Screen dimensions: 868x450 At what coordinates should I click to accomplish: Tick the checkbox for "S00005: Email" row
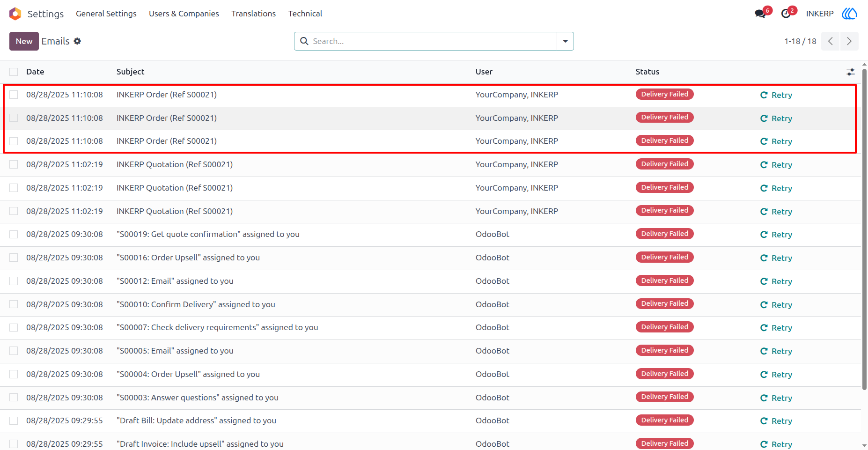click(14, 351)
